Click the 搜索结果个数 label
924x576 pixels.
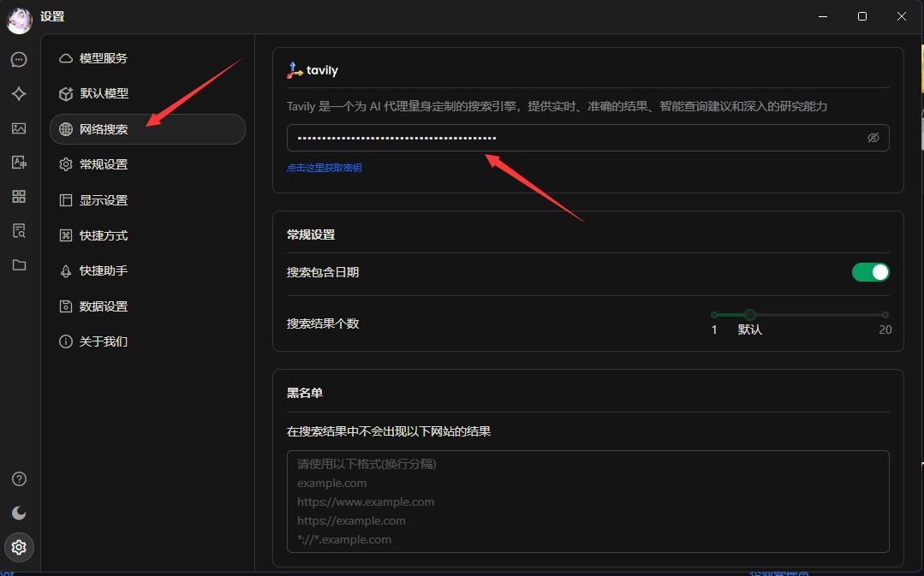point(323,324)
